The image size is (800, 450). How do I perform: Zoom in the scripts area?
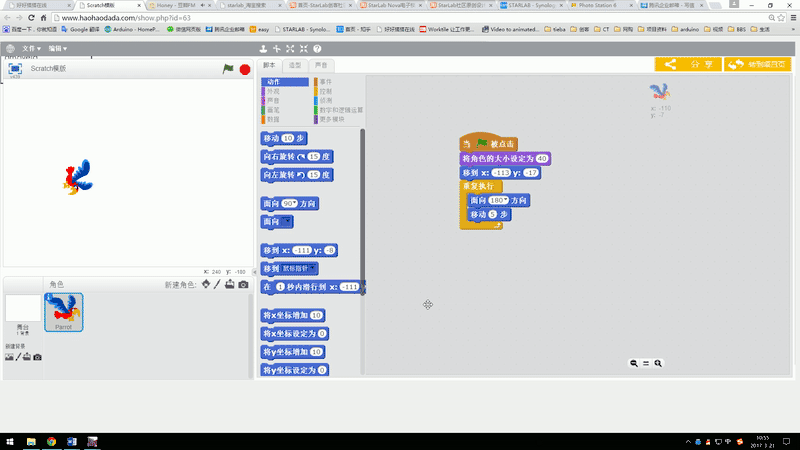click(x=658, y=363)
